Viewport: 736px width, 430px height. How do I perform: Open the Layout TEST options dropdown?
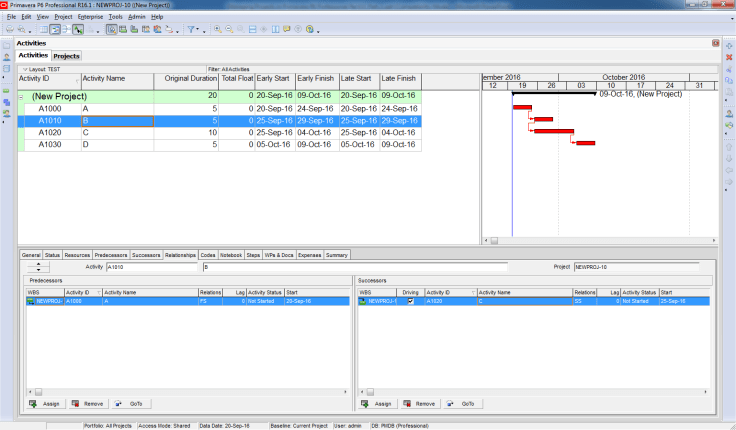pyautogui.click(x=23, y=69)
